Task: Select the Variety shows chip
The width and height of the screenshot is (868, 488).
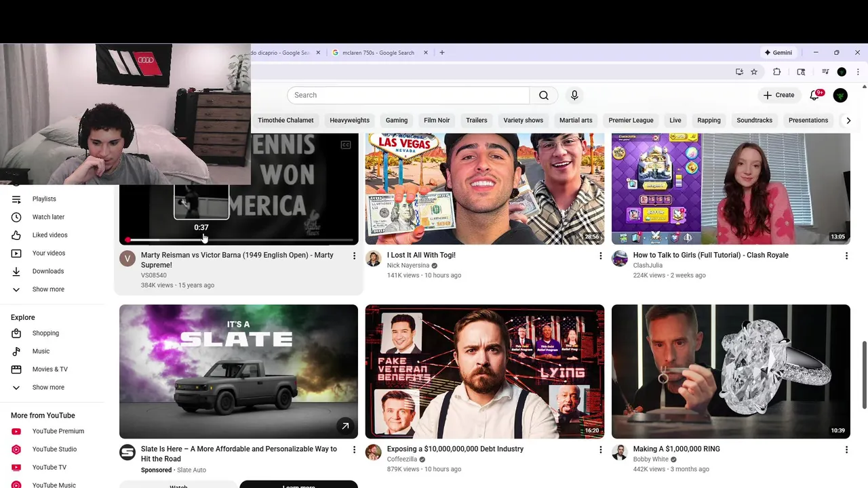Action: click(524, 121)
